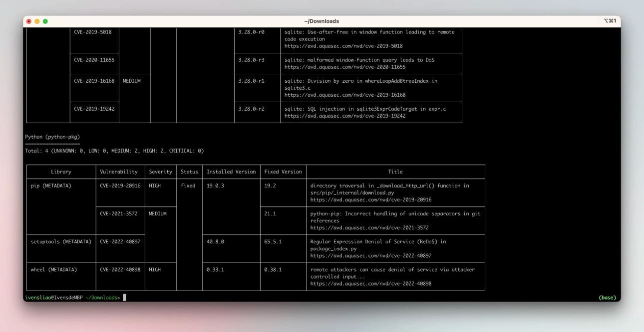
Task: Click the Python (python-pkg) section header
Action: (x=52, y=136)
